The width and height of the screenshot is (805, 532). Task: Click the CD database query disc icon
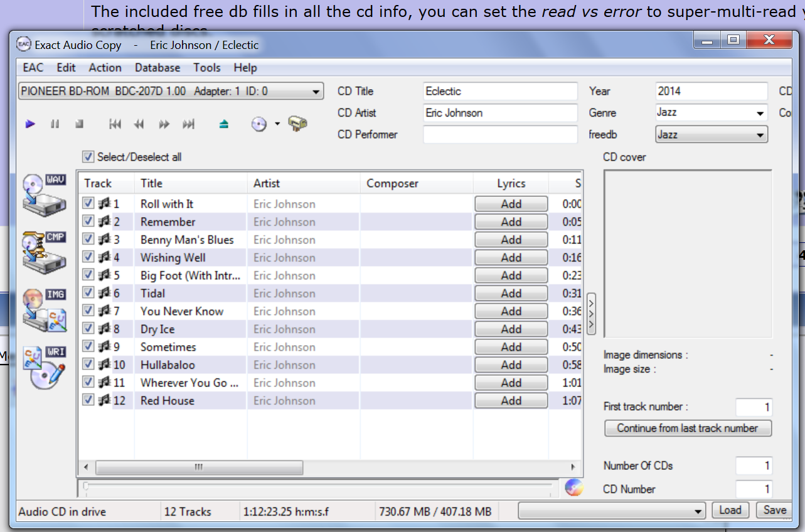(x=259, y=124)
